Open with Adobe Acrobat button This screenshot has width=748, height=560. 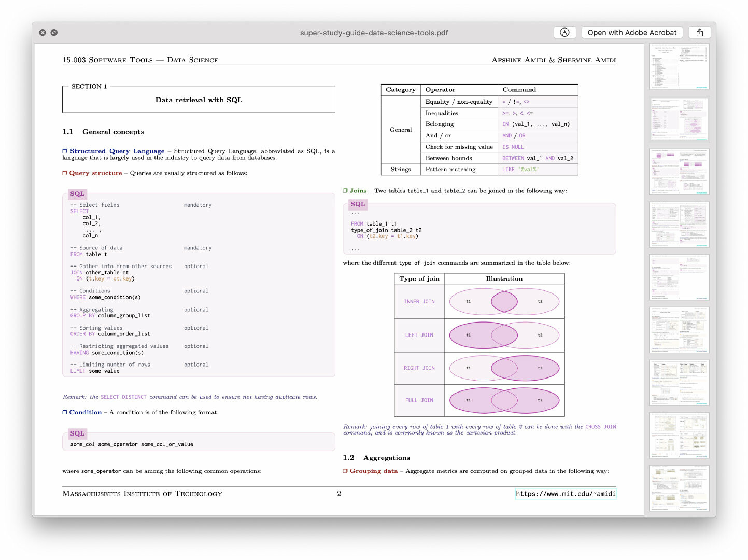pos(632,33)
